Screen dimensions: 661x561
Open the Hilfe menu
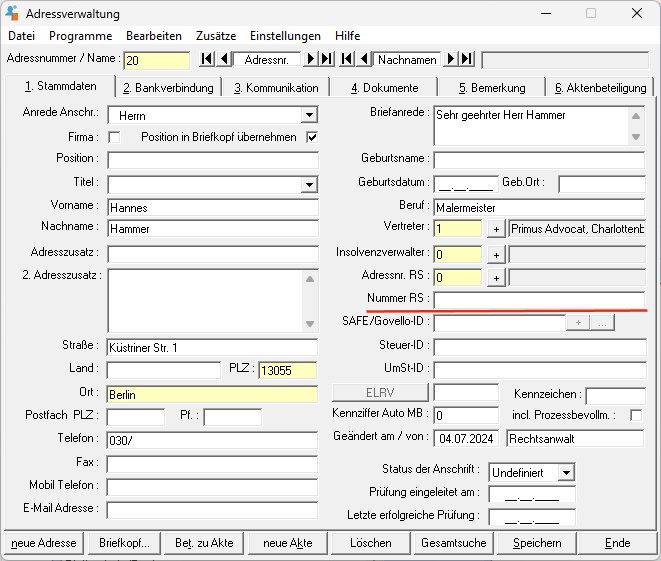(x=347, y=36)
